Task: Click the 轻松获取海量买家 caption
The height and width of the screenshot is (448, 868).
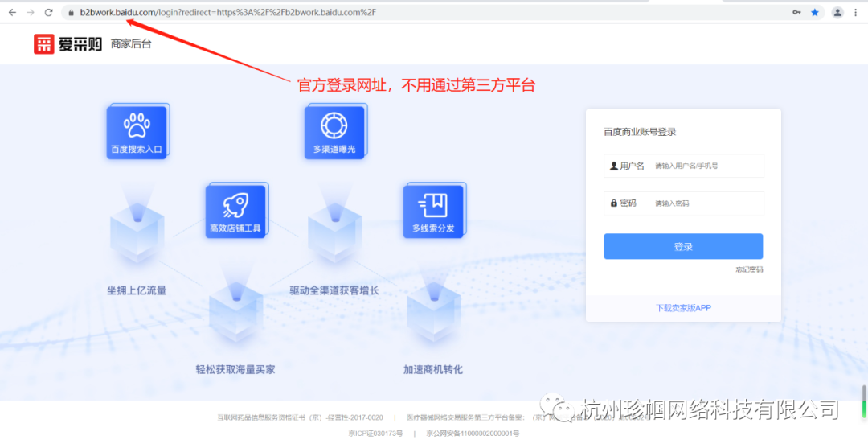Action: (235, 369)
